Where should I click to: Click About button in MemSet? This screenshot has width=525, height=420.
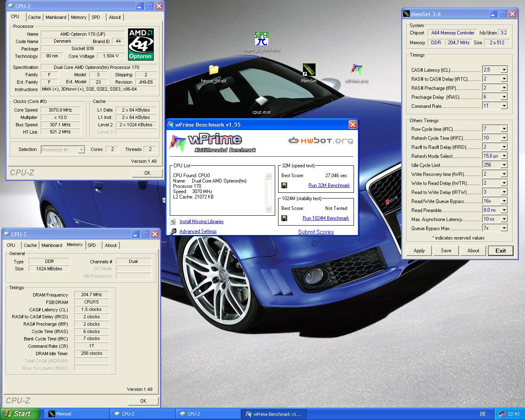(x=473, y=251)
